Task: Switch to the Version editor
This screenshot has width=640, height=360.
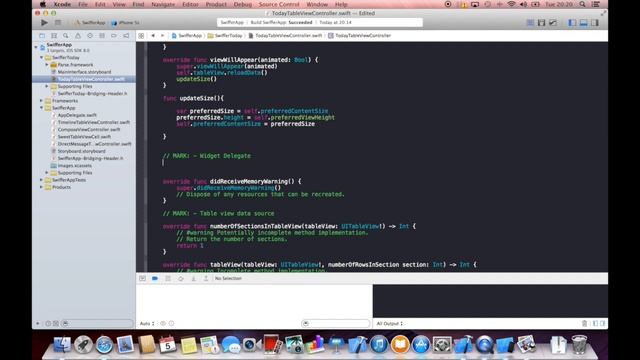Action: [553, 23]
